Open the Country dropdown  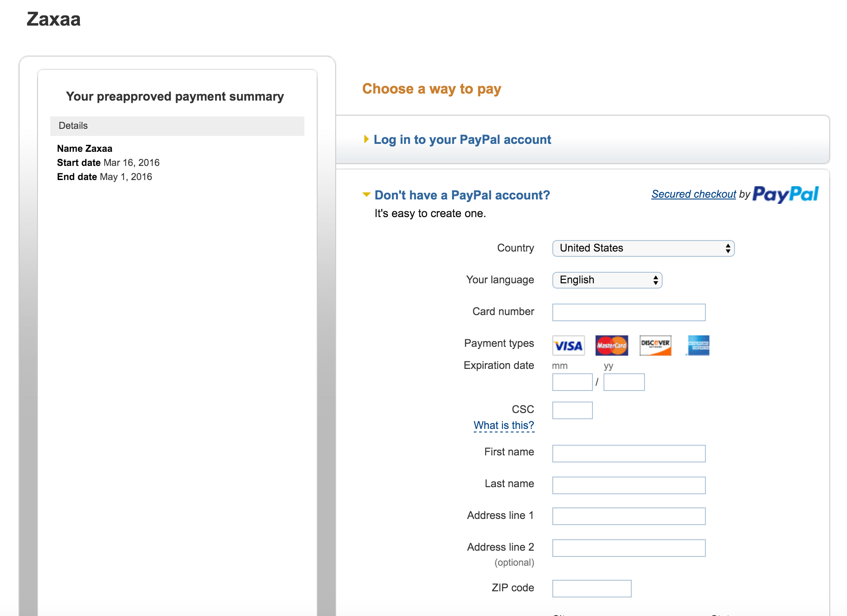point(643,248)
